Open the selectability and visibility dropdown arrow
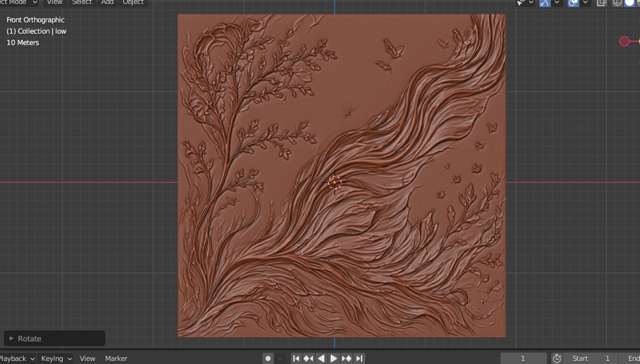 pyautogui.click(x=531, y=3)
